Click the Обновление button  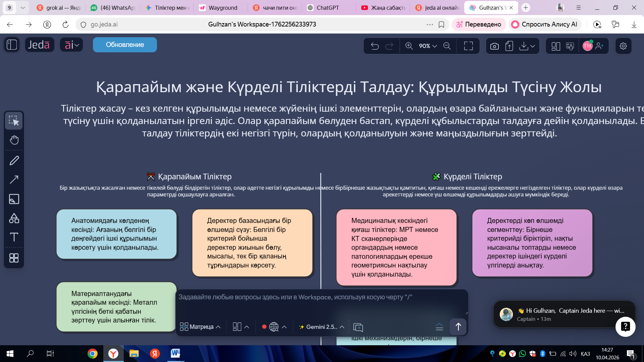pos(125,45)
